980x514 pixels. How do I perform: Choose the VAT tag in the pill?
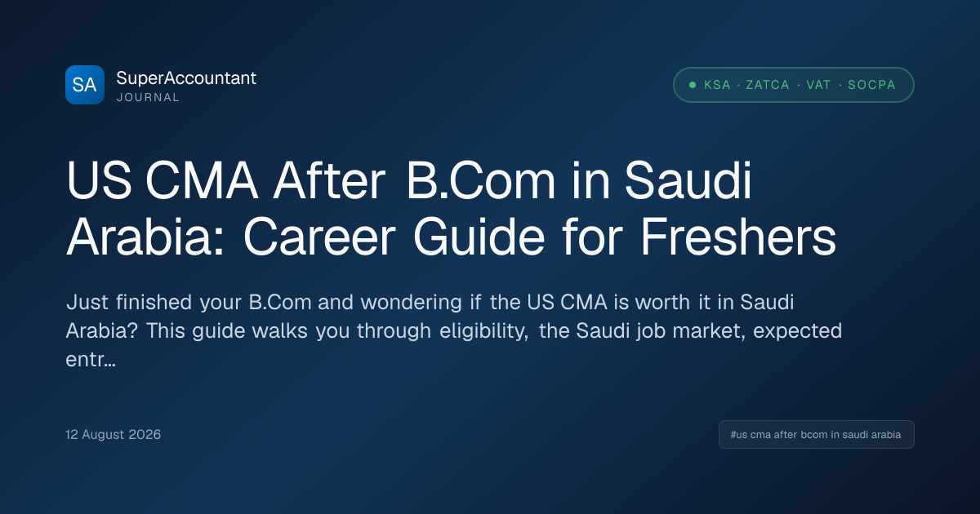[x=819, y=85]
